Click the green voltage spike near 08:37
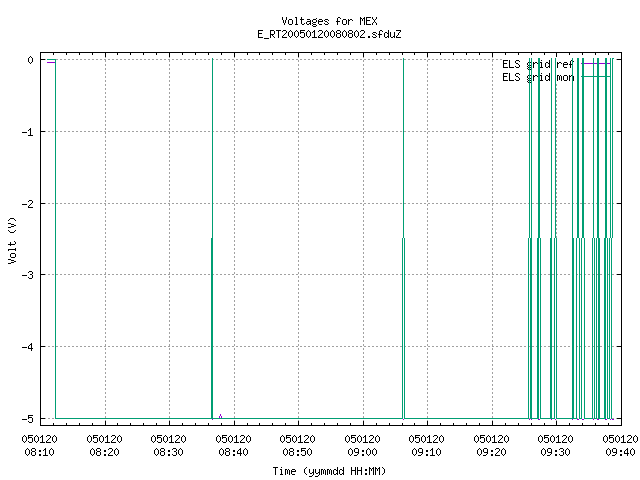This screenshot has width=640, height=480. coord(212,239)
